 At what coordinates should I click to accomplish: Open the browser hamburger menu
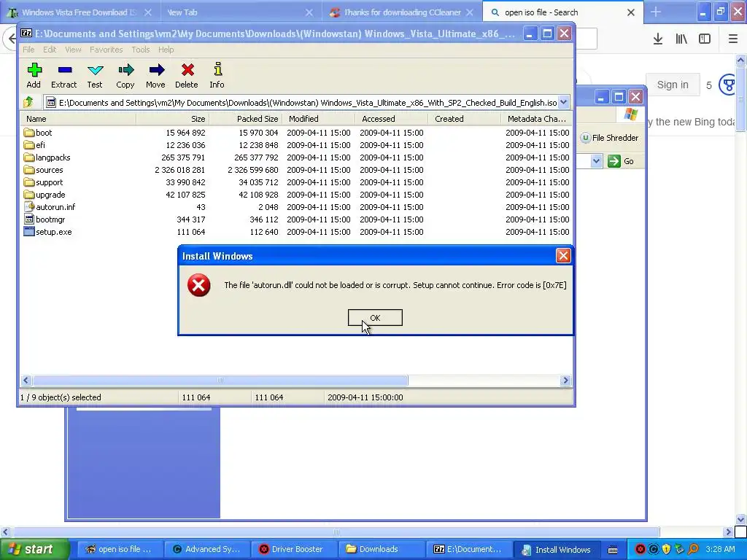point(733,39)
